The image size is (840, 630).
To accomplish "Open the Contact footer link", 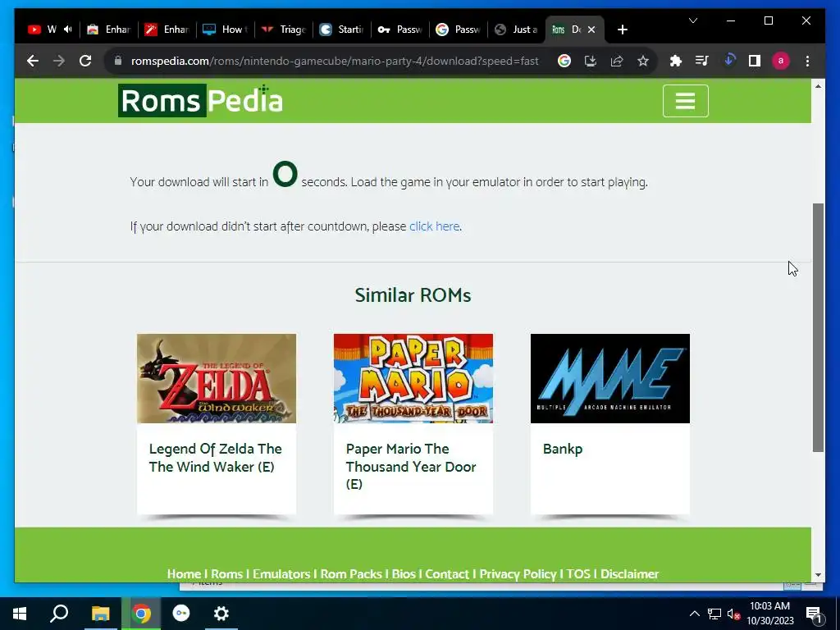I will [x=447, y=574].
